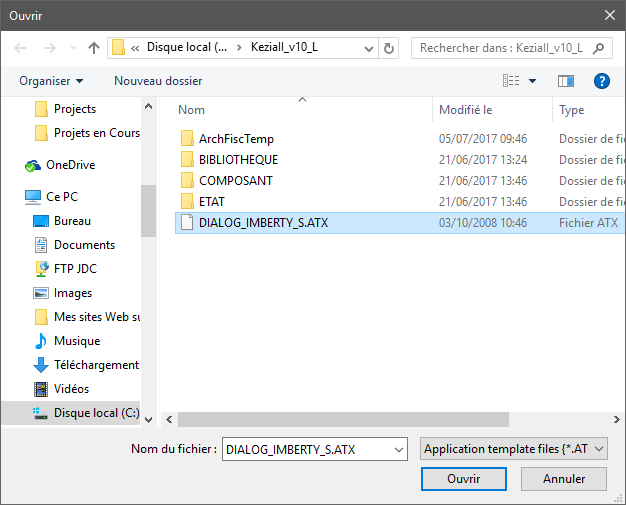
Task: Open the change view options dropdown
Action: [532, 81]
